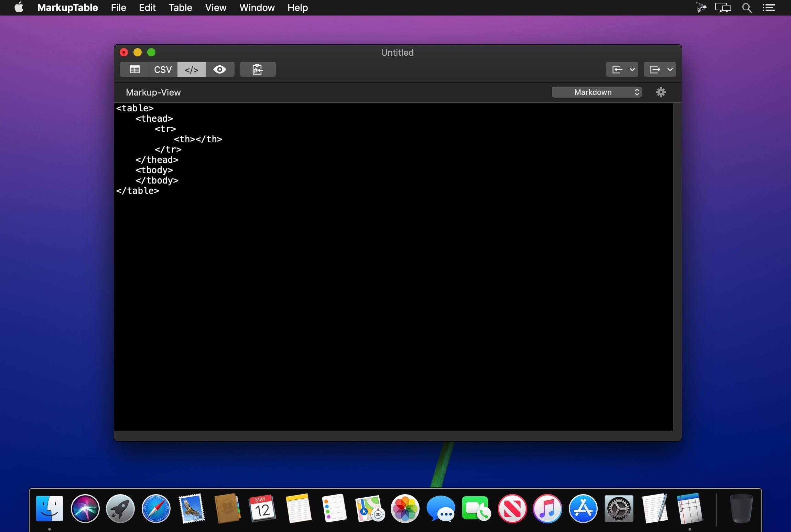Click the import arrow icon
Viewport: 791px width, 532px height.
[617, 69]
